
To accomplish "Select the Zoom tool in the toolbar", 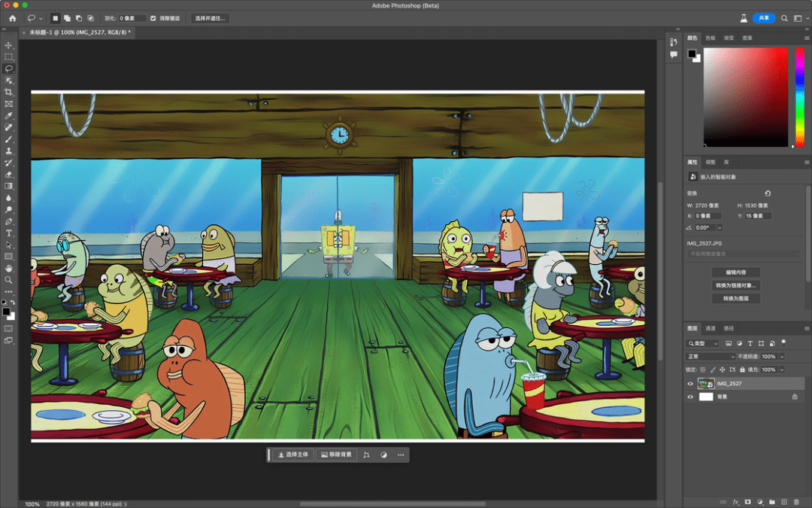I will tap(9, 281).
